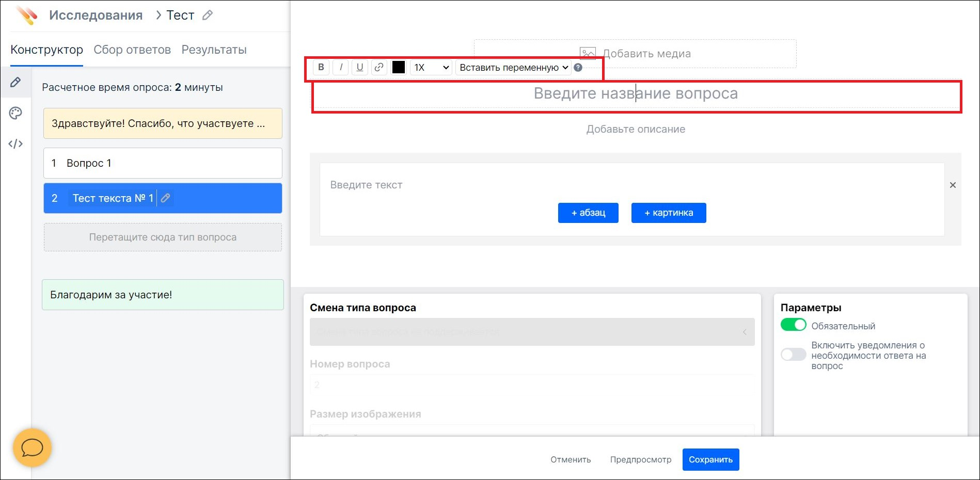Open the Вставить переменную dropdown

(512, 67)
